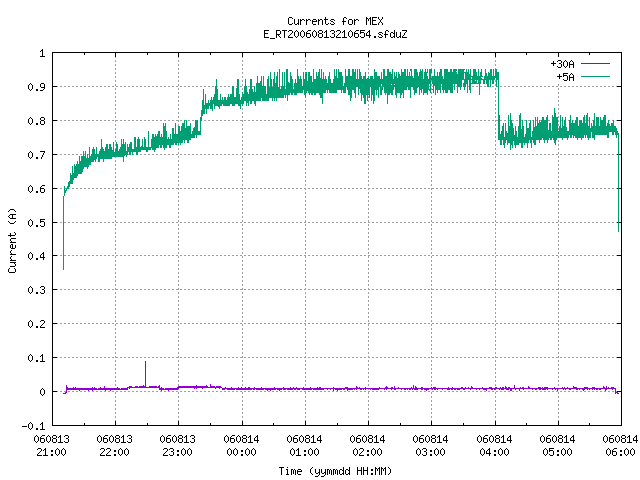Click the 'Currents for MEX' chart title

(335, 21)
